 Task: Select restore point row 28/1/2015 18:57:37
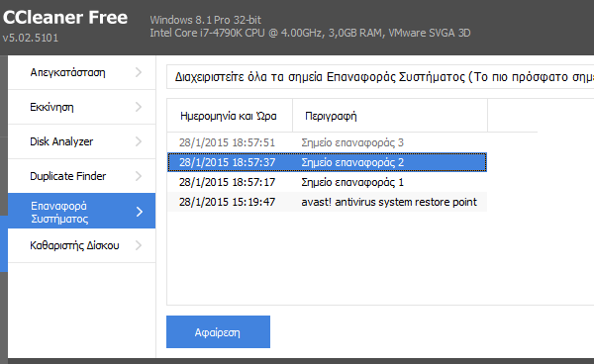tap(327, 162)
